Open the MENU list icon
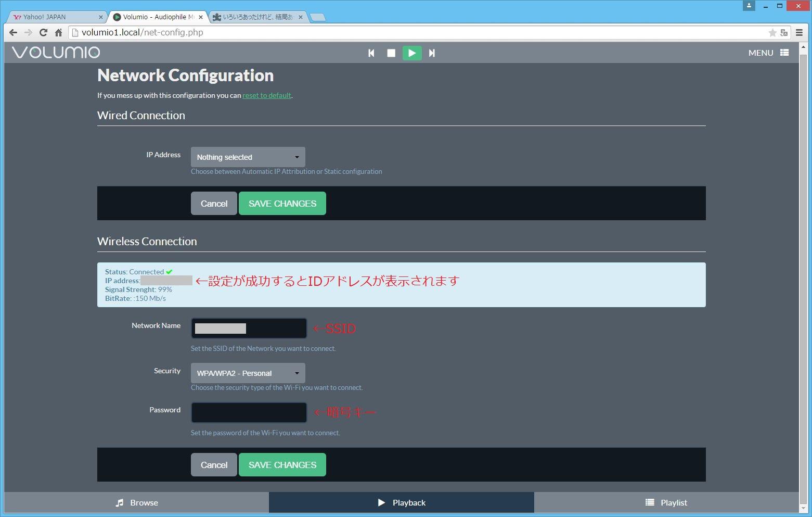The height and width of the screenshot is (517, 812). pyautogui.click(x=784, y=53)
